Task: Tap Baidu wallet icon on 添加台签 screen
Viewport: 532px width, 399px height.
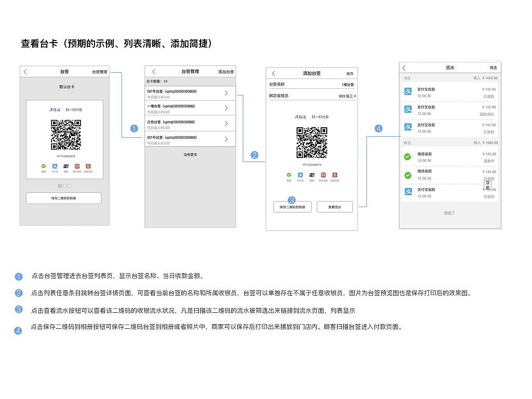Action: tap(335, 175)
